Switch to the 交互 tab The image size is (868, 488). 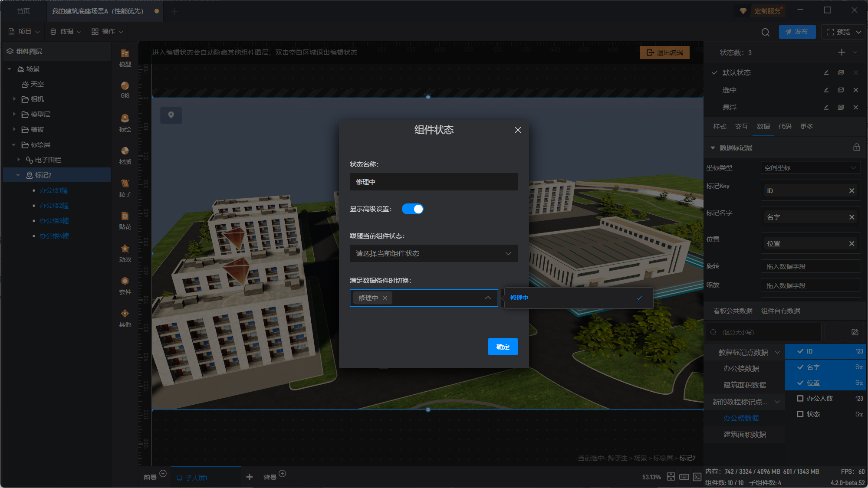click(x=741, y=127)
